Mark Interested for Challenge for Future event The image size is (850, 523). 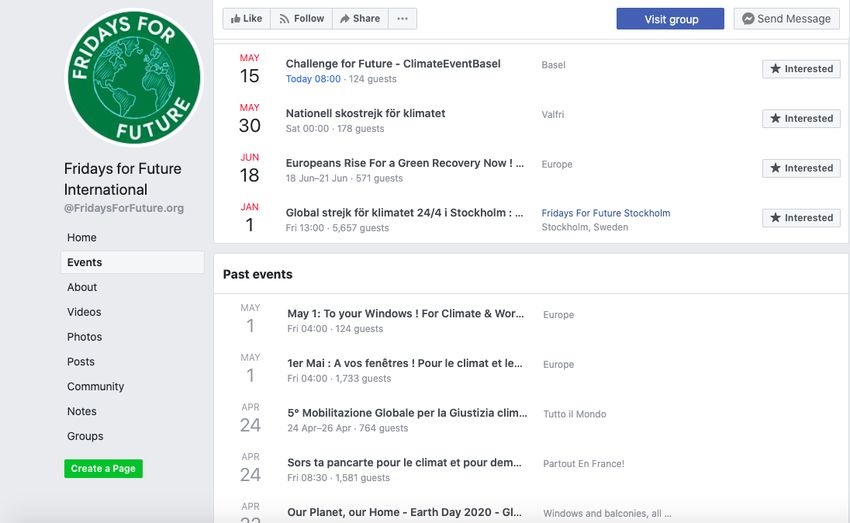[x=801, y=69]
